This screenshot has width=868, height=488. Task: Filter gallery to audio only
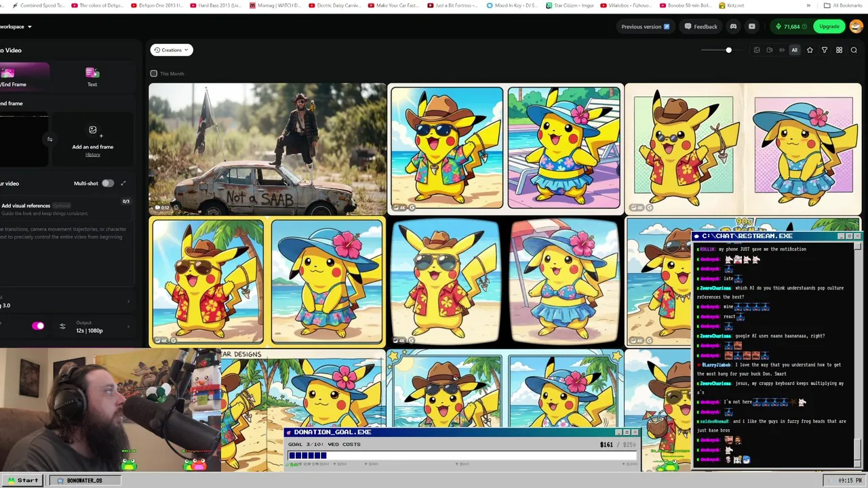[x=782, y=50]
